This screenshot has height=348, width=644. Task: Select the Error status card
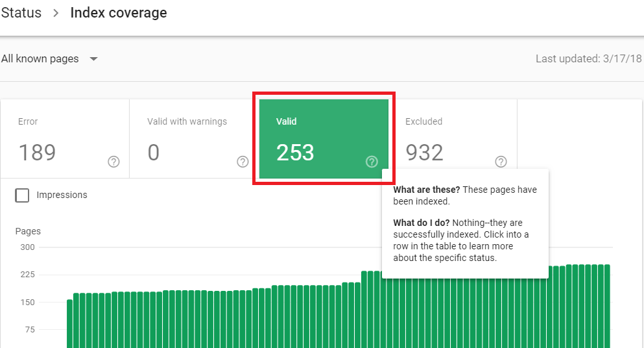point(65,139)
